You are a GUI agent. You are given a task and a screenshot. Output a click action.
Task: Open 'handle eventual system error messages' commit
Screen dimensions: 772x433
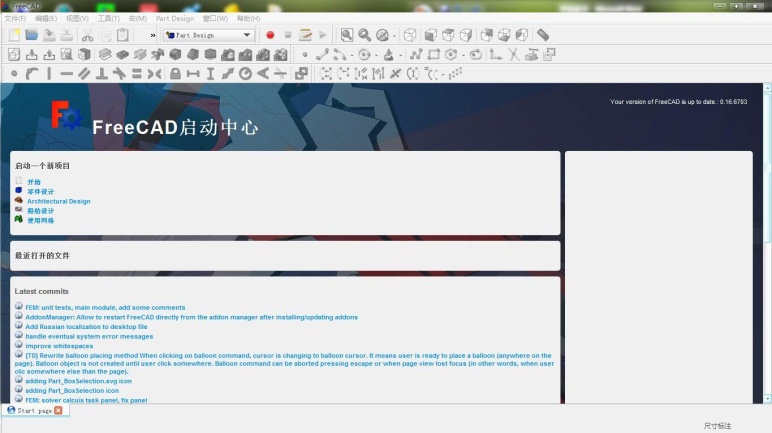click(x=89, y=336)
